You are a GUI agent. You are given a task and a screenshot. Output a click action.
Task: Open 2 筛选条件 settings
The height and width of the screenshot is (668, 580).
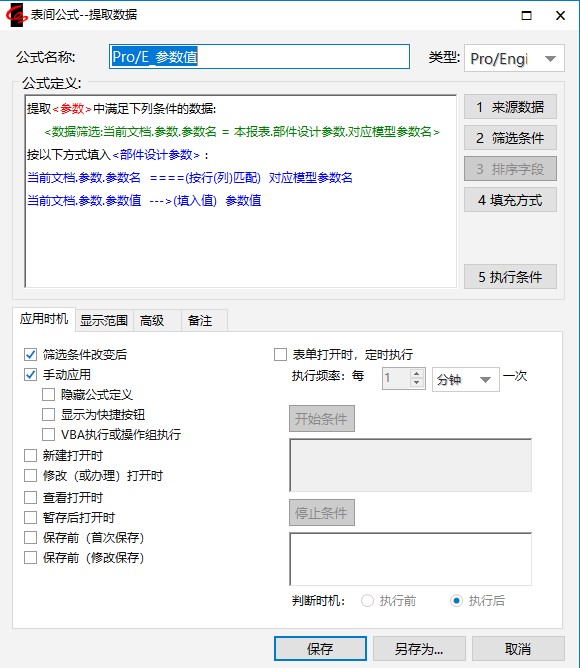(510, 138)
